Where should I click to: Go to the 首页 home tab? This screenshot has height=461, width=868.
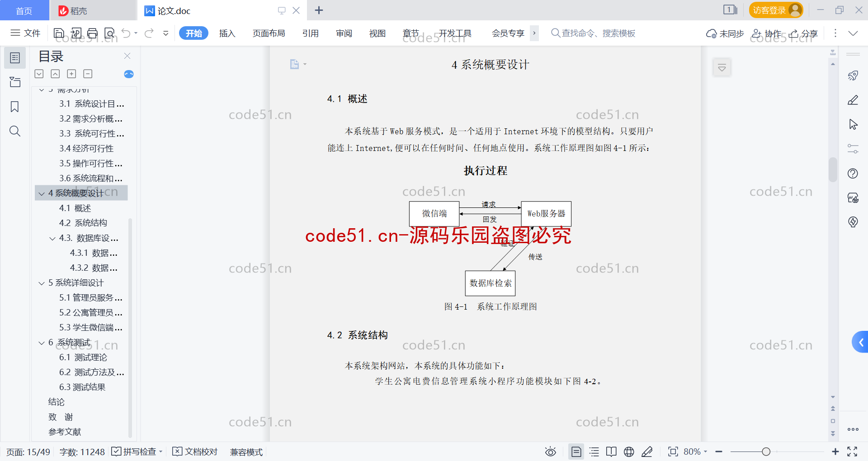coord(24,10)
